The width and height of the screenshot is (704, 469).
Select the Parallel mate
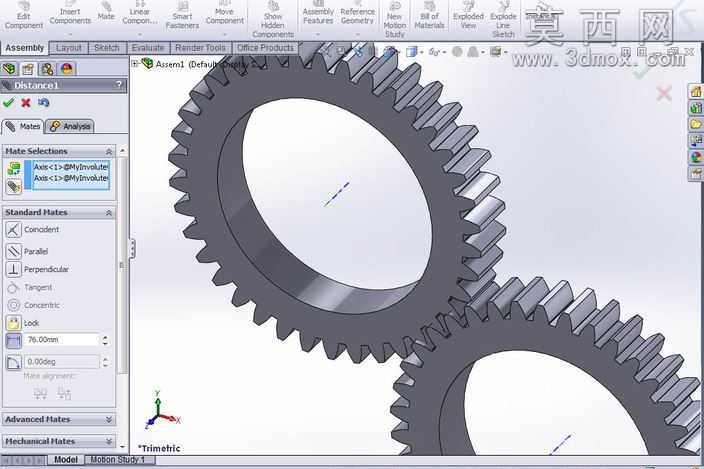(x=26, y=251)
